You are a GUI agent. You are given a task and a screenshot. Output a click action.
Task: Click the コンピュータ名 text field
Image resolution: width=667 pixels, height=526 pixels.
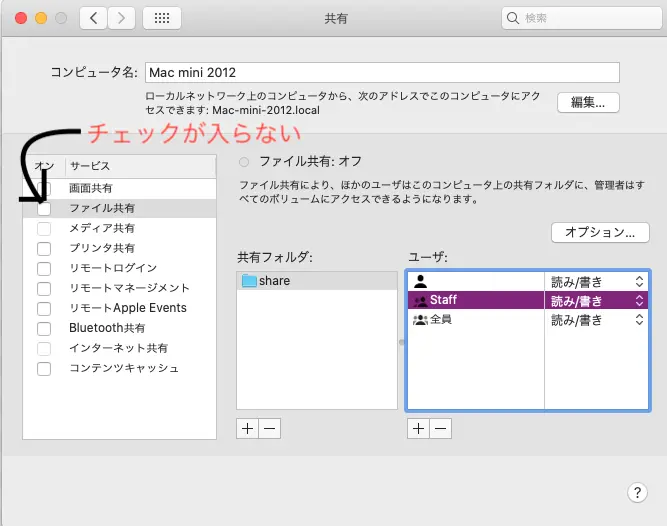(382, 72)
